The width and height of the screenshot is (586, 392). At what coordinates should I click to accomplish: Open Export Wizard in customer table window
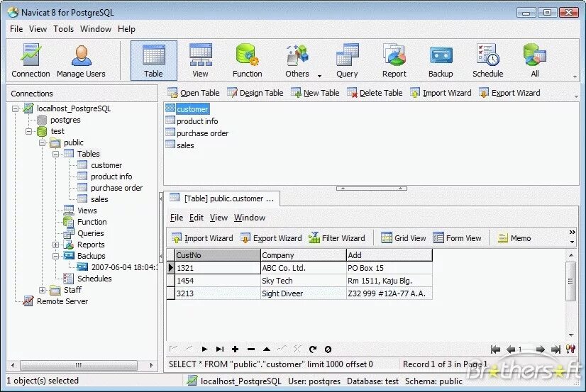(271, 237)
